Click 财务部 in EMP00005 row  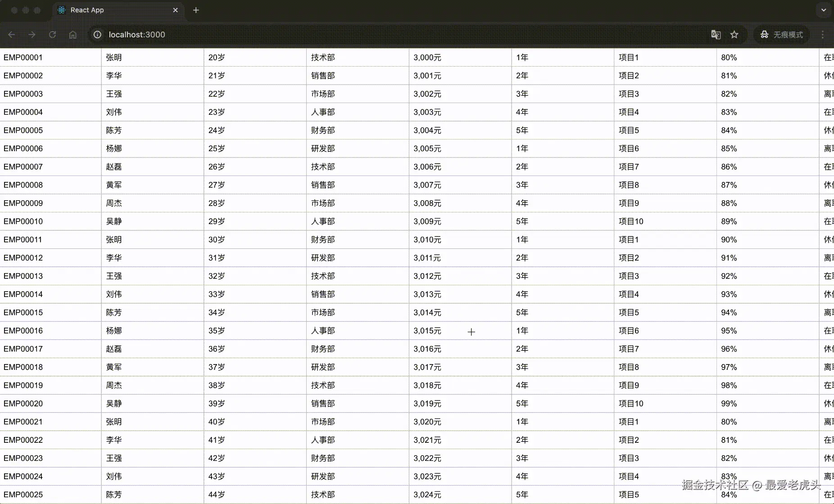tap(323, 130)
